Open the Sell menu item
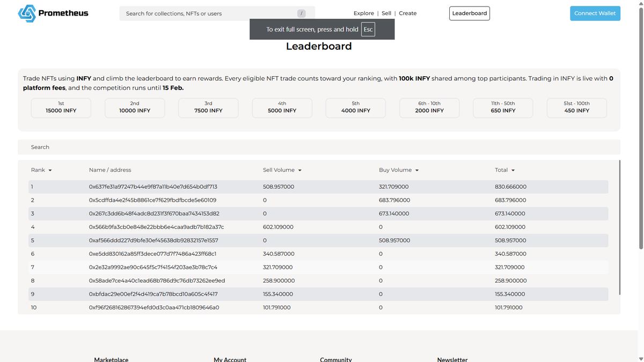The image size is (644, 362). [x=386, y=13]
